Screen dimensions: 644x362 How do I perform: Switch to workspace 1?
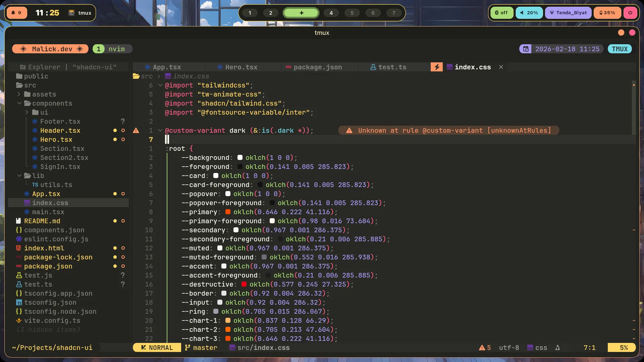(x=250, y=13)
